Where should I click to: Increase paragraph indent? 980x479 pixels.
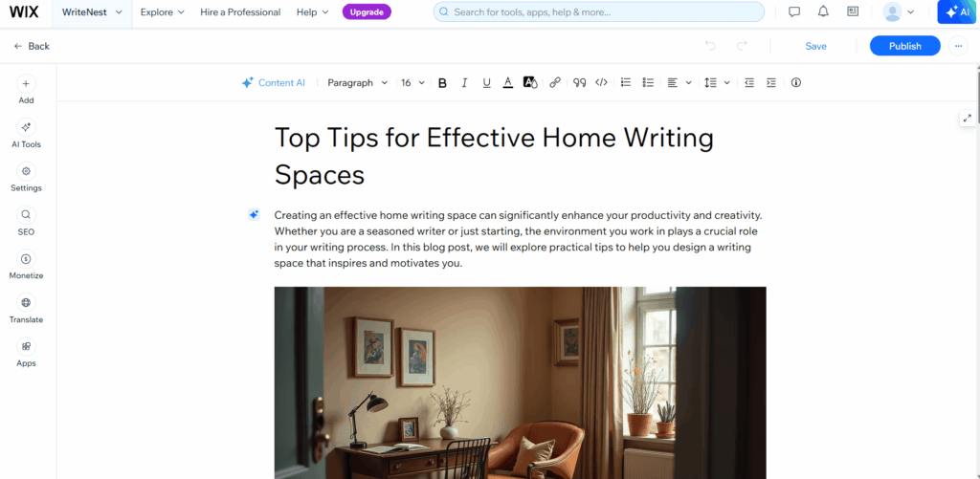[771, 82]
